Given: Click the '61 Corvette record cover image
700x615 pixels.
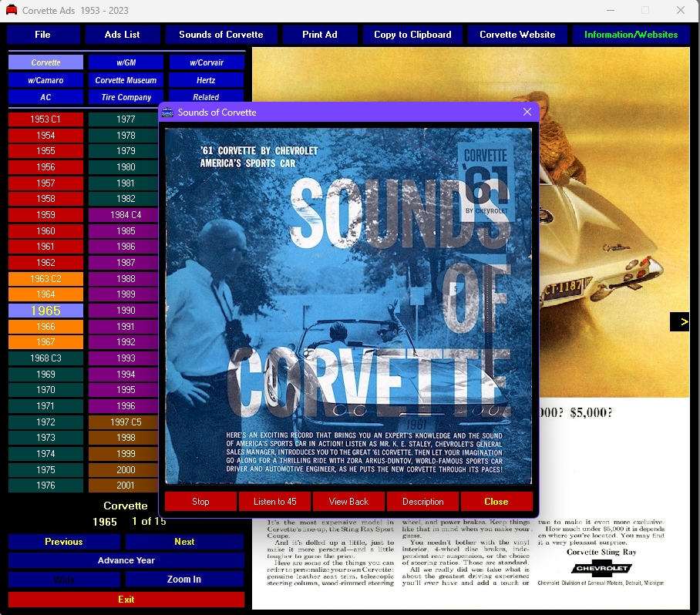Looking at the screenshot, I should click(348, 306).
